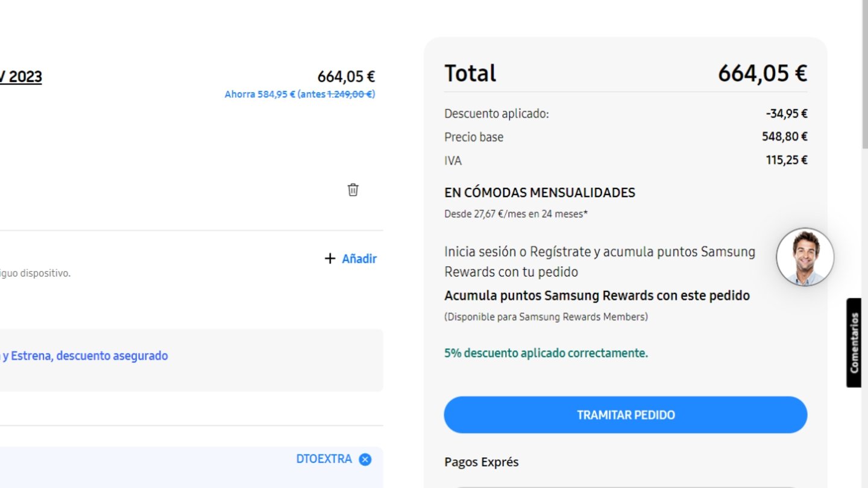Image resolution: width=868 pixels, height=488 pixels.
Task: Click the Total amount 664,05 € in summary
Action: [x=763, y=74]
